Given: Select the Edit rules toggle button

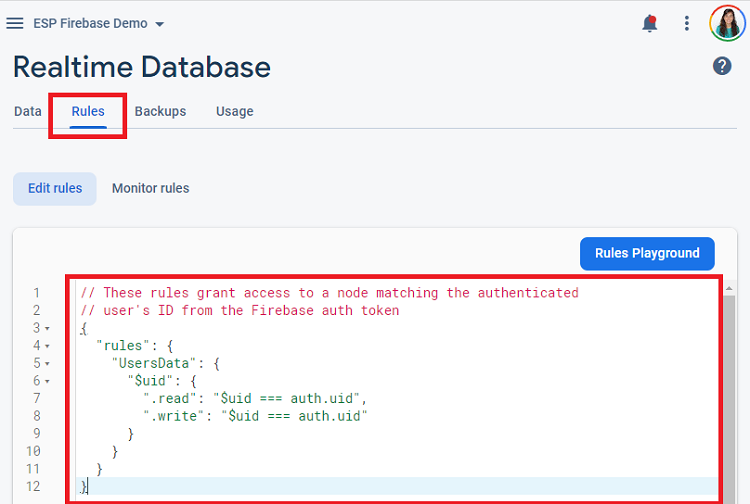Looking at the screenshot, I should [55, 188].
